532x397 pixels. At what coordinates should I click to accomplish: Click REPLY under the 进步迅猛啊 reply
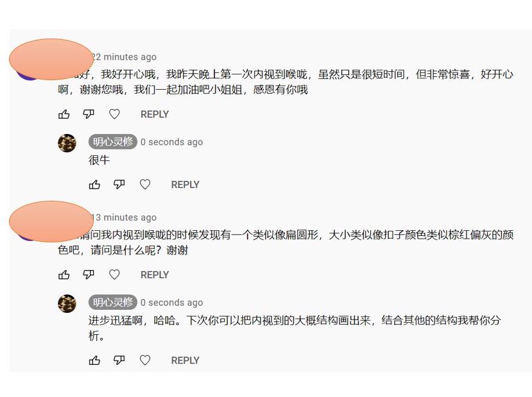185,360
